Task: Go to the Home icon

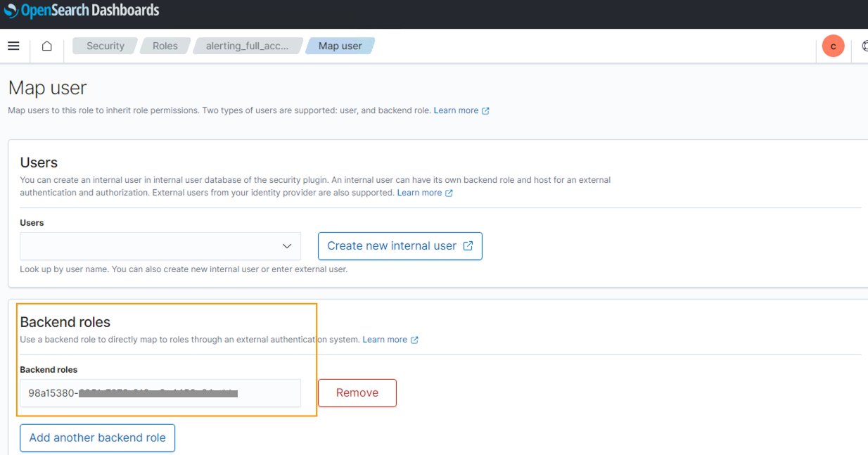Action: 47,46
